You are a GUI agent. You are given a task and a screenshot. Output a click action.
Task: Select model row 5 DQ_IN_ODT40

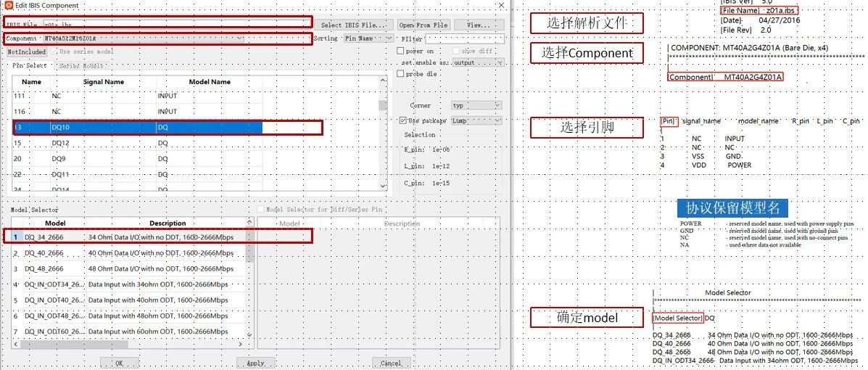pyautogui.click(x=129, y=300)
